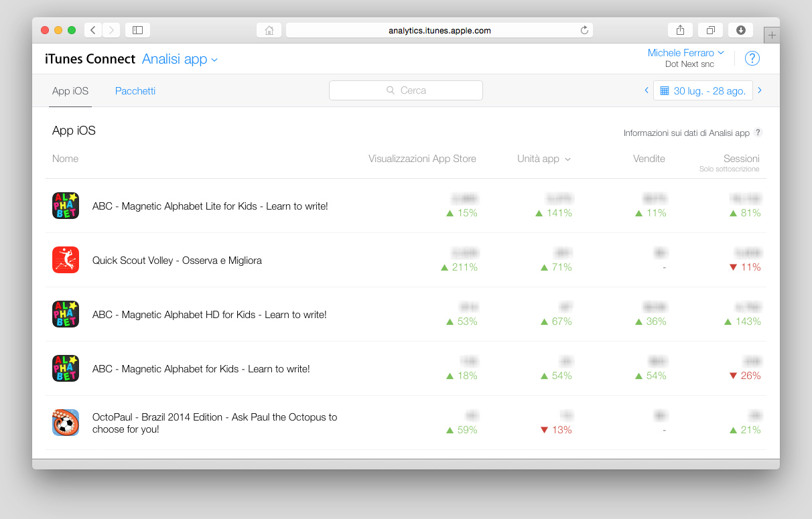Go to next date range arrow
The image size is (812, 519).
[x=760, y=90]
